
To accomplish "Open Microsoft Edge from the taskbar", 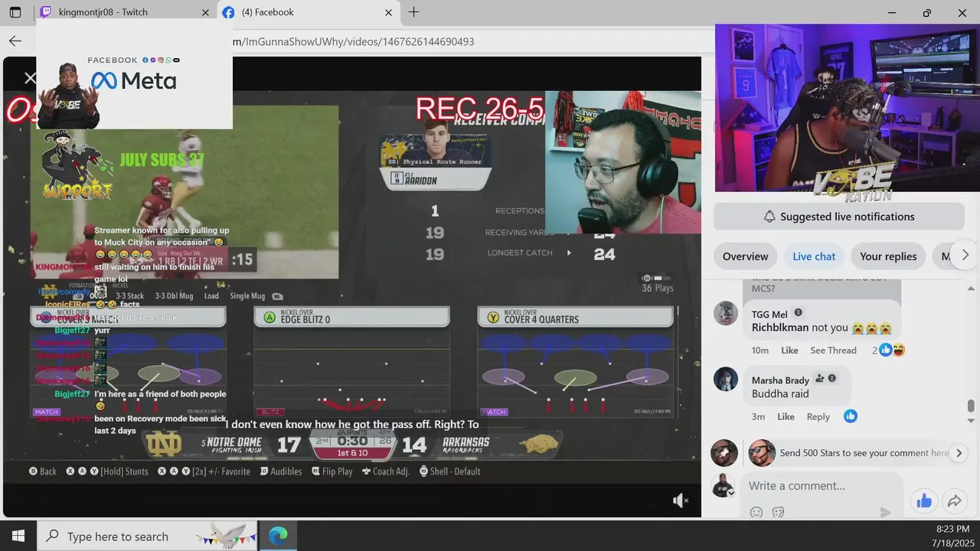I will (x=278, y=536).
